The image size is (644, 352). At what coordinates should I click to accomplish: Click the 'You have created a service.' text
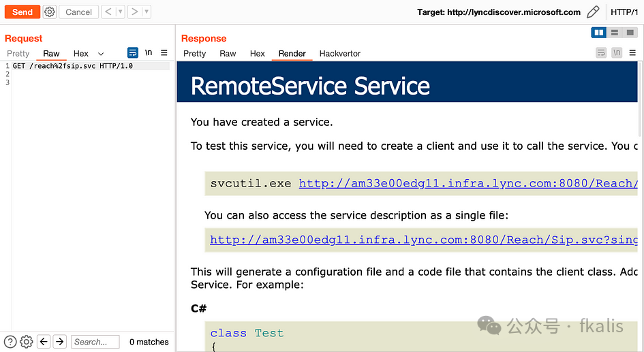click(x=262, y=122)
